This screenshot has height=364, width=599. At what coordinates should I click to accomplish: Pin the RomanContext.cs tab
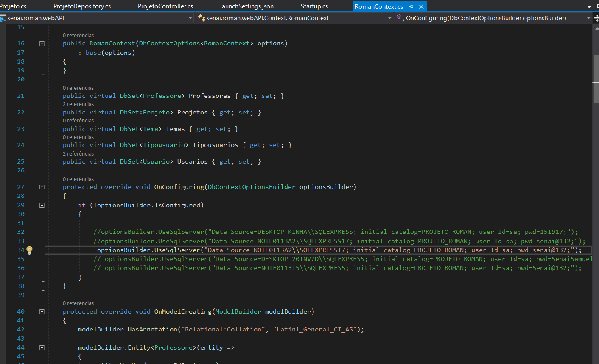coord(411,7)
